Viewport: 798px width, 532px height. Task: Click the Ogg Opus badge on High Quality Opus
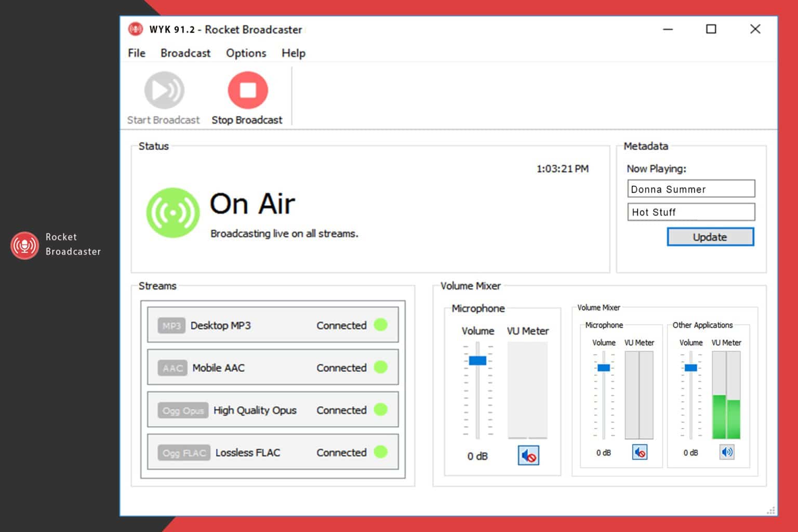click(183, 410)
